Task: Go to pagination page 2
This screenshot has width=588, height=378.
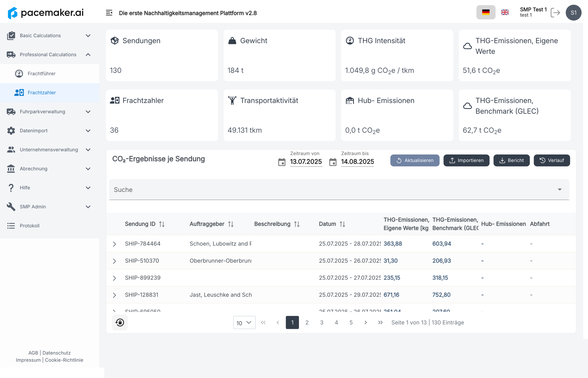Action: pos(307,323)
